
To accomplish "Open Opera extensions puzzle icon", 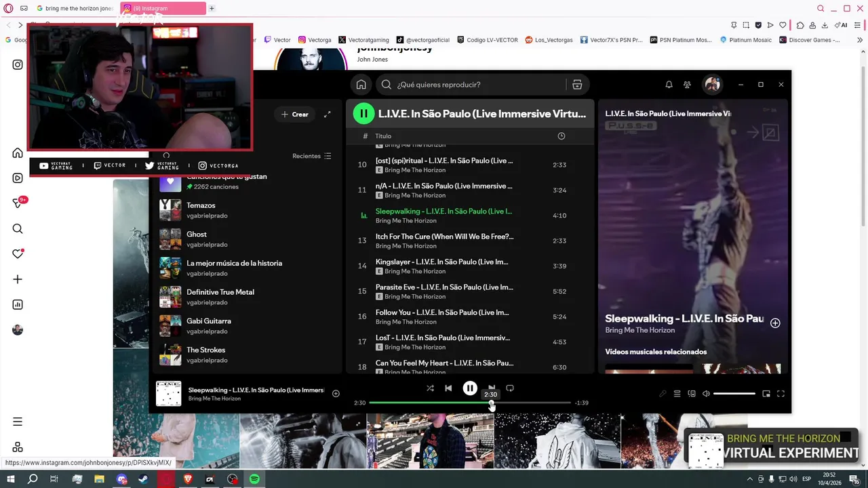I will pos(800,25).
